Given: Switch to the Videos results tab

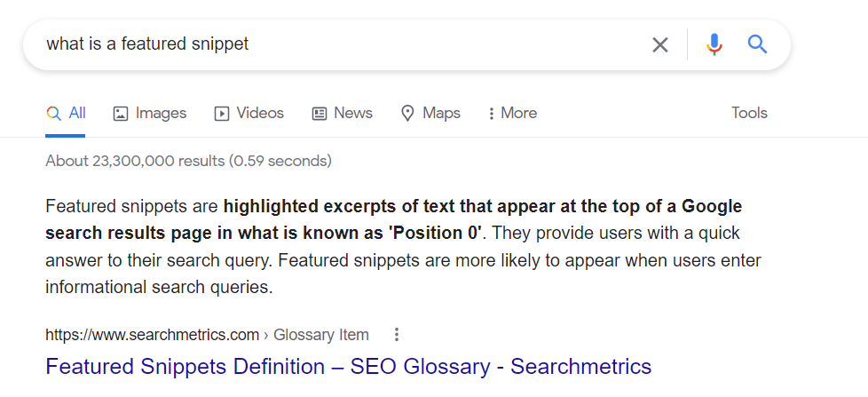Looking at the screenshot, I should click(249, 114).
